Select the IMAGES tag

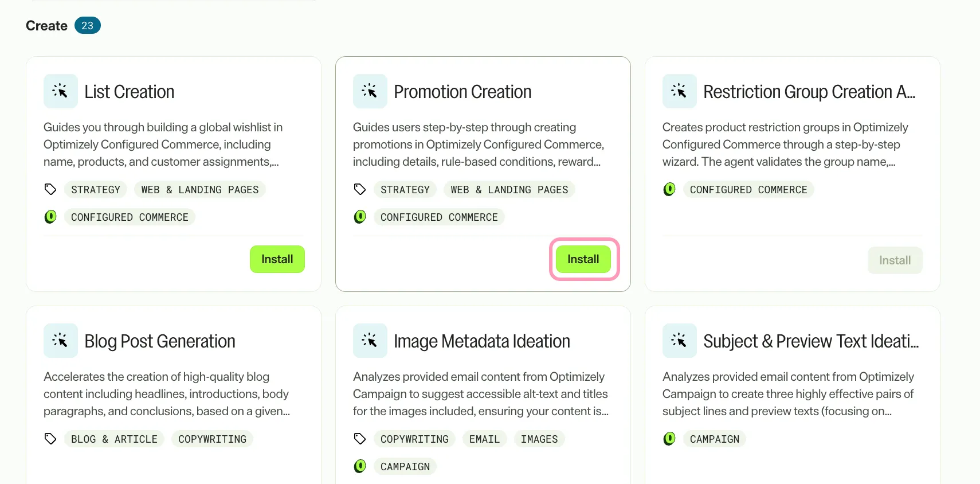[x=539, y=439]
